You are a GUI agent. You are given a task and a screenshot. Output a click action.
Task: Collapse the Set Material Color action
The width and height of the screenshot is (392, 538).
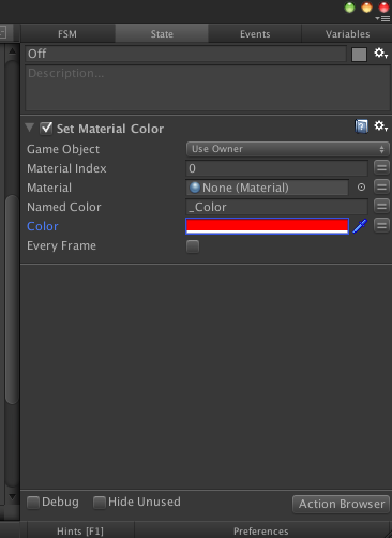pos(30,128)
